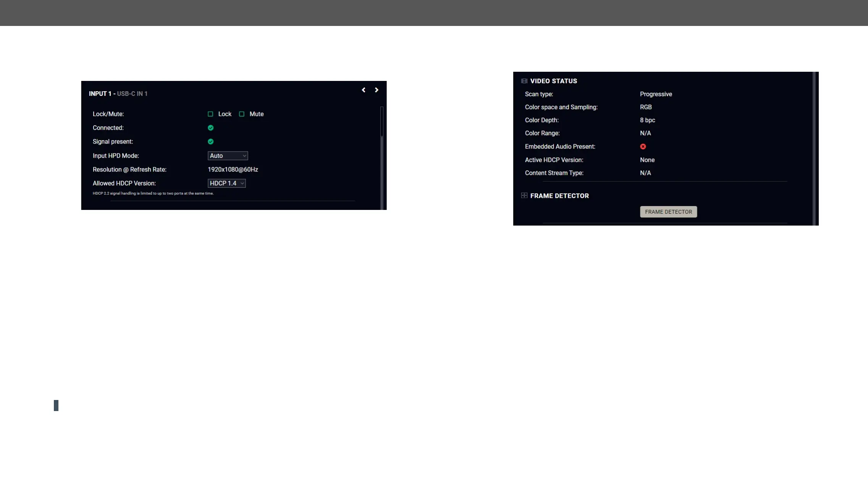
Task: Click the INPUT 1 - USB-C IN 1 title
Action: (x=118, y=94)
